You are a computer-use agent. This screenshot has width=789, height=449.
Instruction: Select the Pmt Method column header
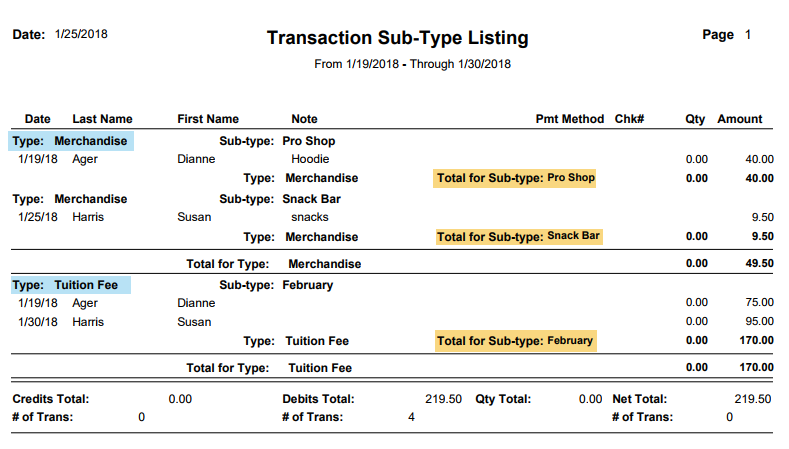570,119
